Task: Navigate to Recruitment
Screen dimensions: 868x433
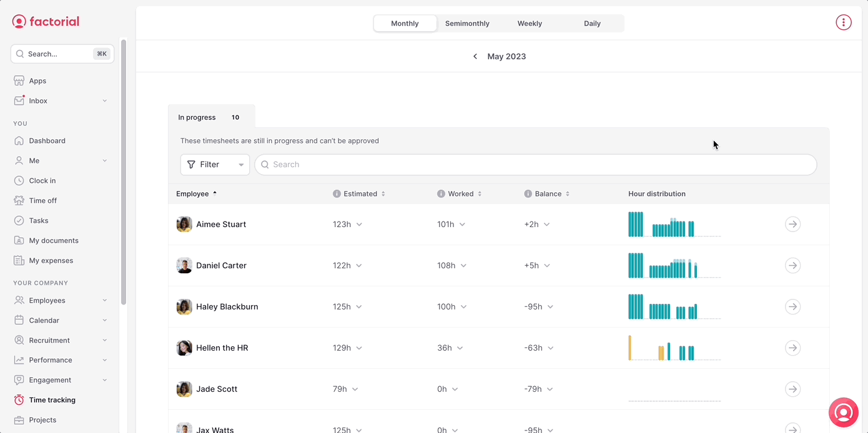Action: click(x=52, y=340)
